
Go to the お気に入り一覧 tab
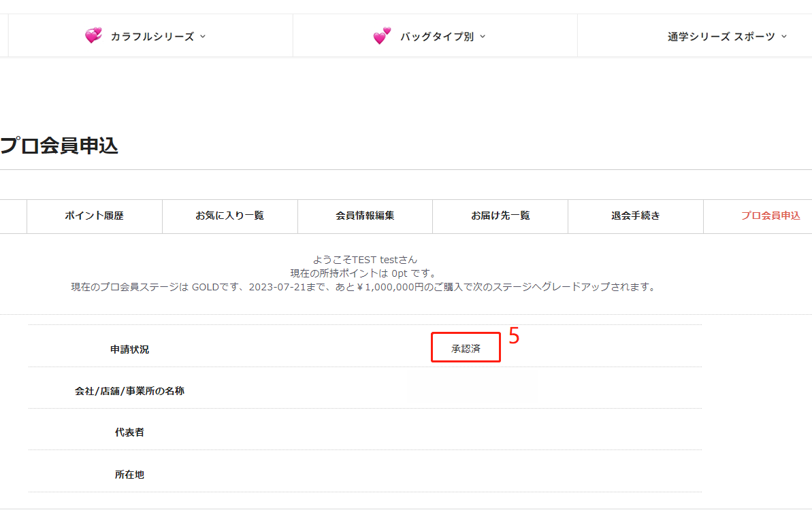pyautogui.click(x=229, y=216)
